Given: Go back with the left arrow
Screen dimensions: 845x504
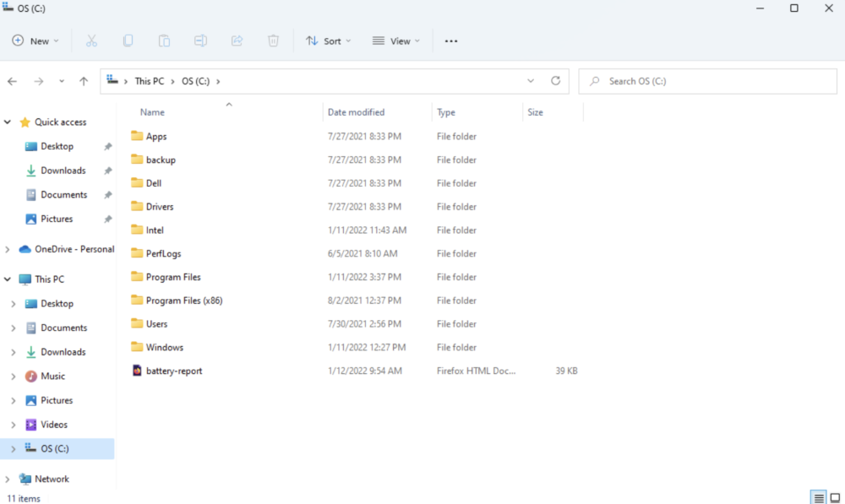Looking at the screenshot, I should (x=13, y=81).
